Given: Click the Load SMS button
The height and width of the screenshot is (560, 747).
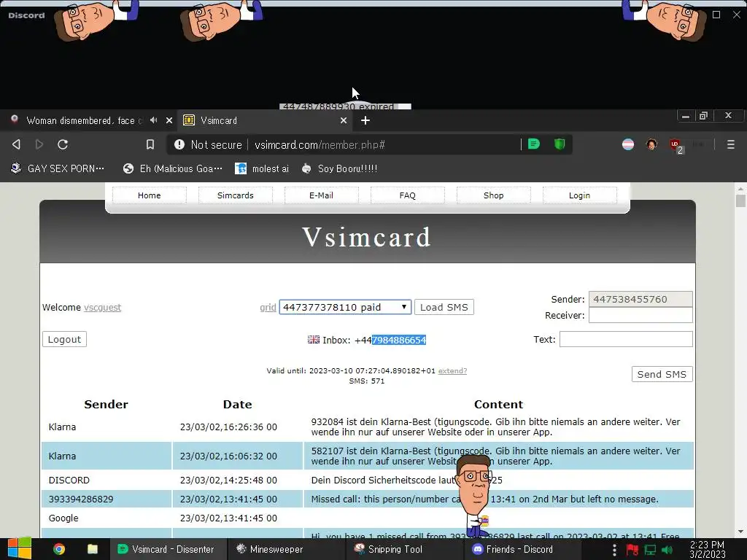Looking at the screenshot, I should (x=444, y=307).
